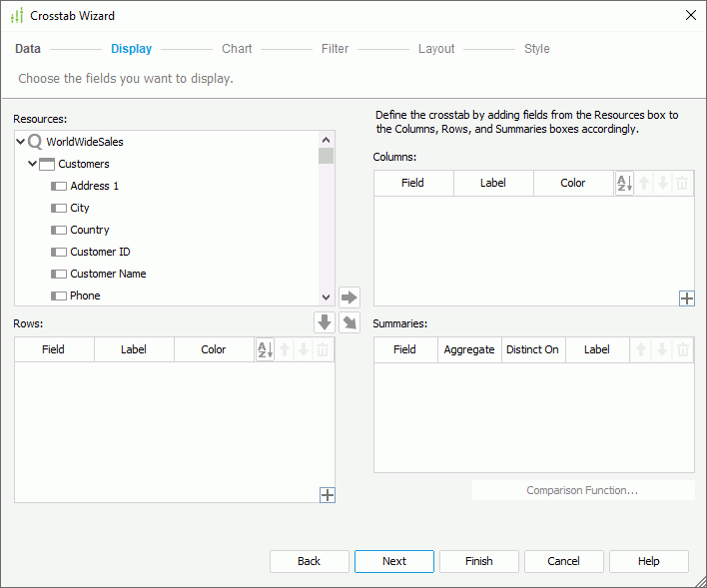Viewport: 707px width, 588px height.
Task: Click the Summaries delete trash icon
Action: [x=683, y=349]
